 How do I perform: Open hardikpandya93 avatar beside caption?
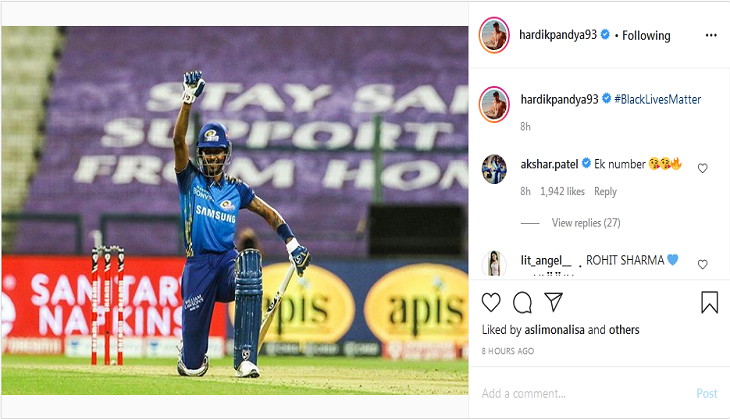point(494,104)
